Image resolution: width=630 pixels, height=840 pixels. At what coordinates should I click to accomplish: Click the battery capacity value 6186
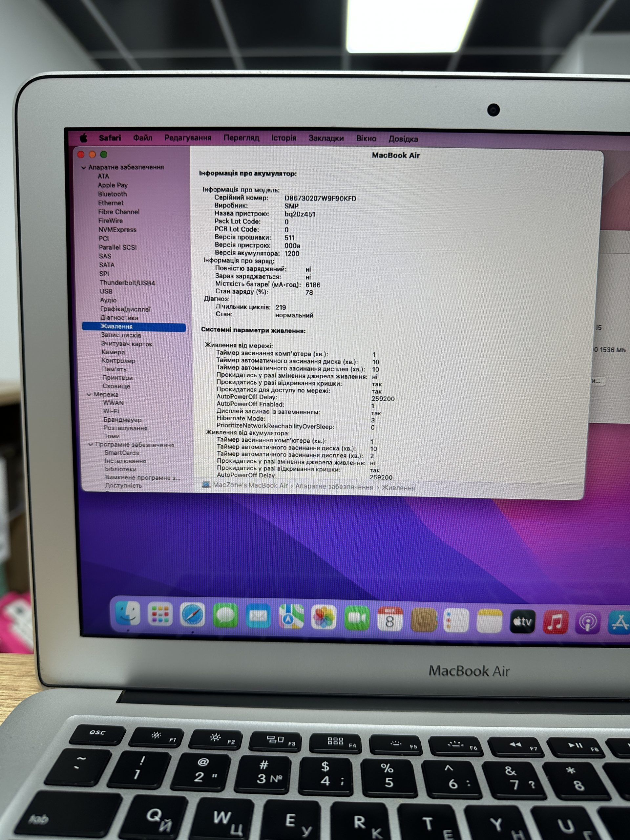click(313, 285)
